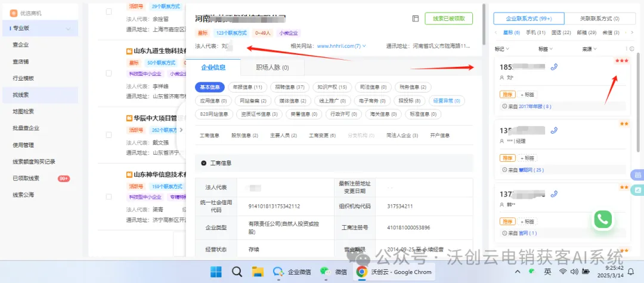Expand the 相关网站 www.hnhril.com(7) dropdown
This screenshot has width=644, height=283.
pyautogui.click(x=364, y=46)
